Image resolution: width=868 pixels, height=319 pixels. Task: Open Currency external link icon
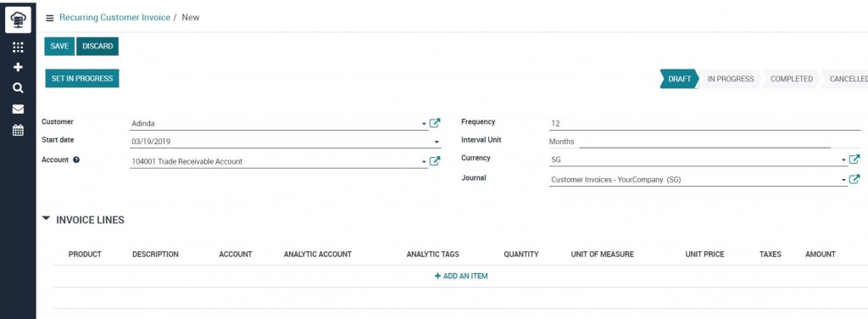pos(854,159)
